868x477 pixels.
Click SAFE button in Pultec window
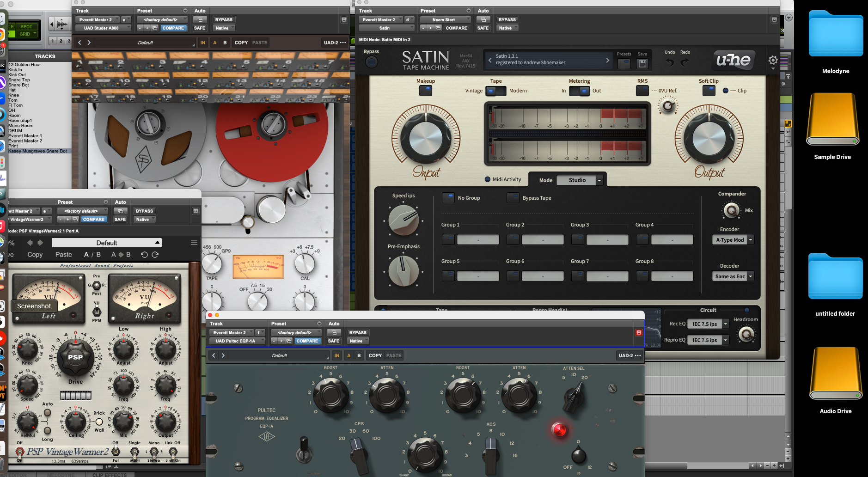click(x=334, y=341)
